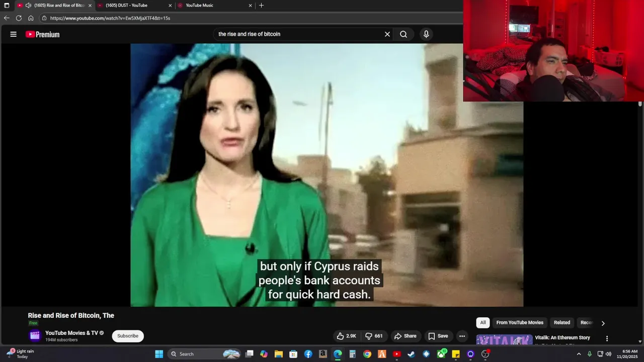Subscribe to YouTube Movies & TV
The image size is (644, 362).
coord(128,336)
